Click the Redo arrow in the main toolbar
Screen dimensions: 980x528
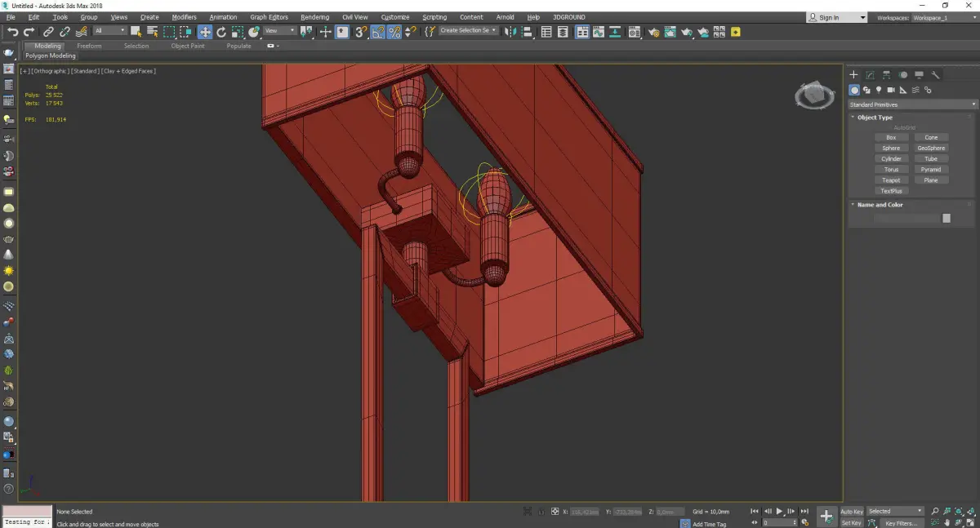(x=28, y=32)
